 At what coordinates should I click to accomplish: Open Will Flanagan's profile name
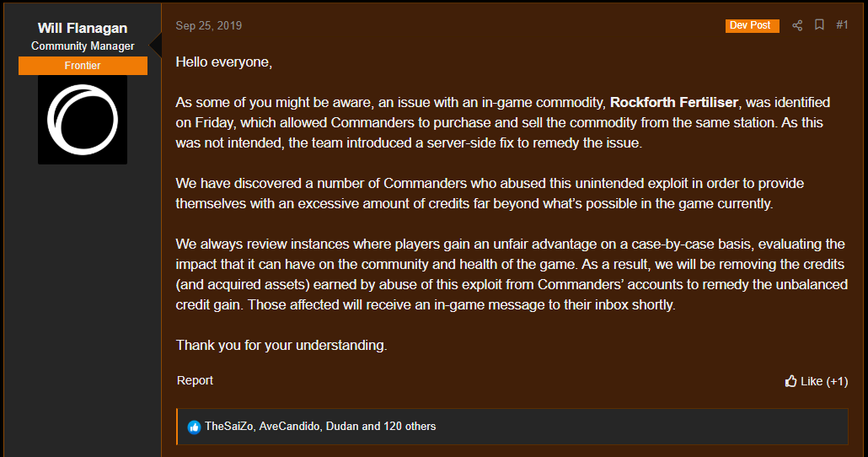pos(83,28)
